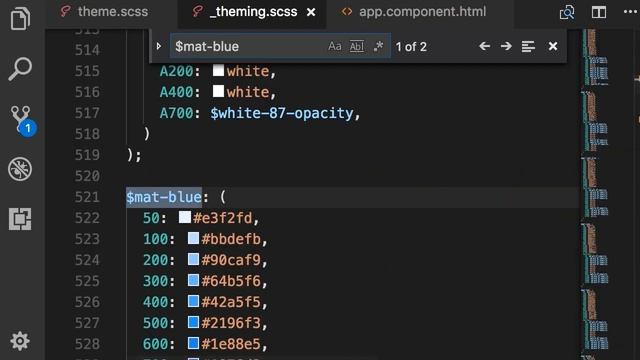Open color swatch for #e3f2fd
Image resolution: width=640 pixels, height=360 pixels.
pos(184,217)
